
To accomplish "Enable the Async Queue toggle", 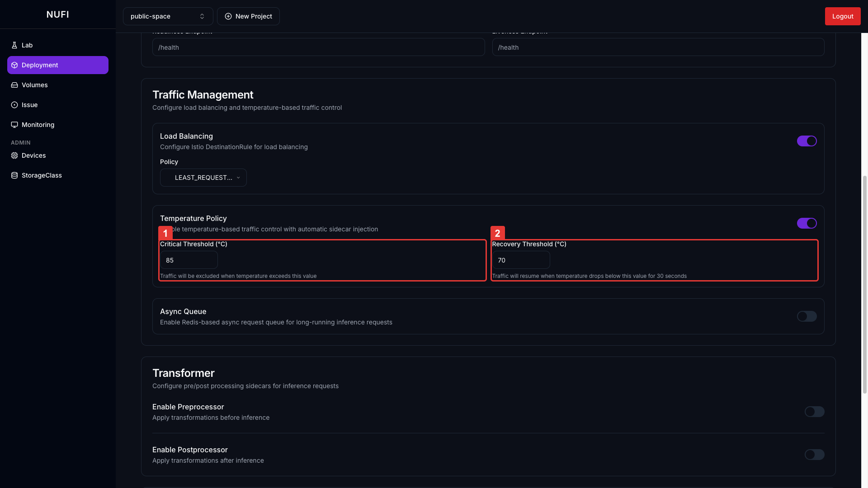I will point(807,316).
